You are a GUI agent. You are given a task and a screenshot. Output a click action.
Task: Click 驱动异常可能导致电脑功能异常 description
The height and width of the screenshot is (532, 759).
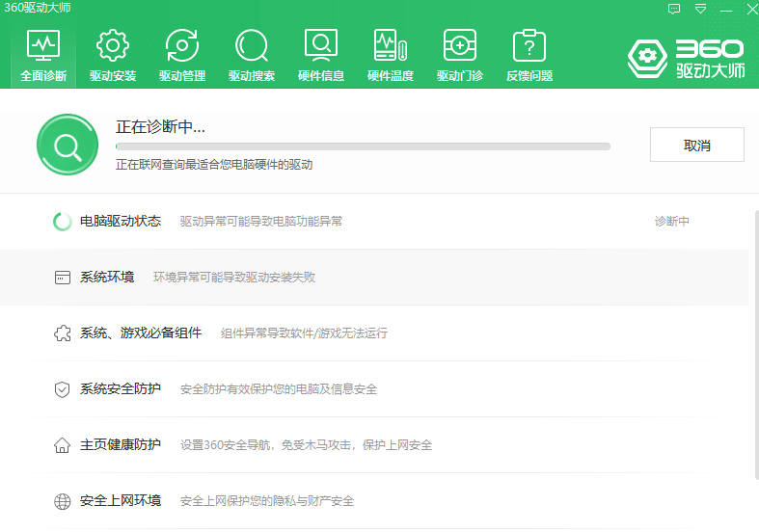261,222
